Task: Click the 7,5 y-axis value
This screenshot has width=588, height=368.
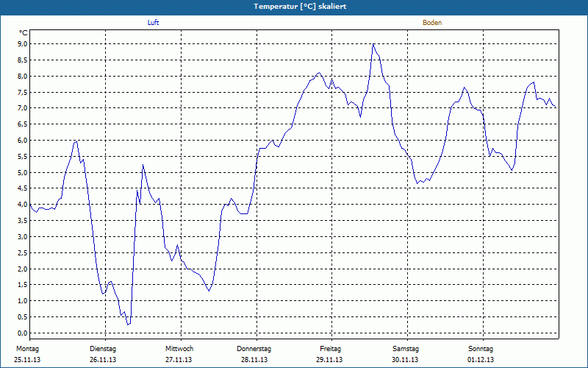Action: coord(23,93)
